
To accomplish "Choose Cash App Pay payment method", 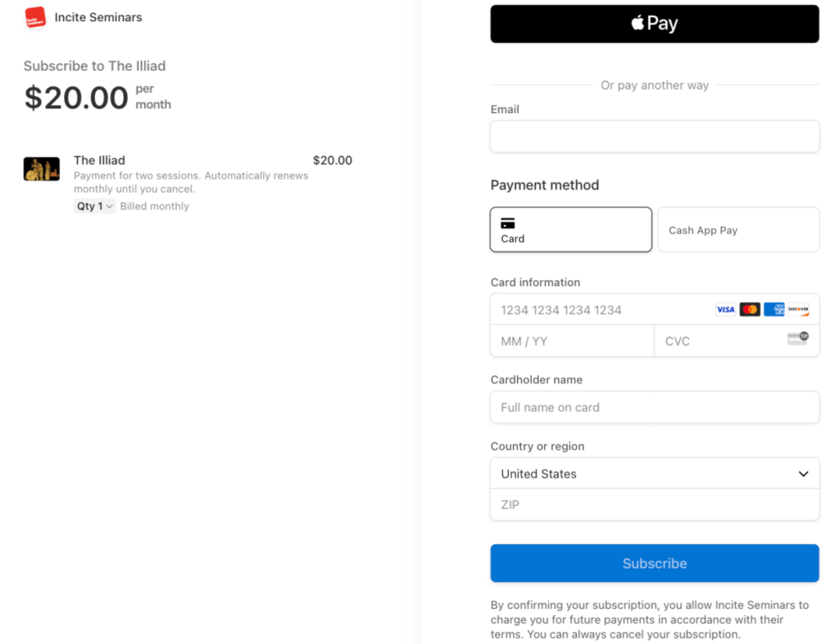I will tap(738, 229).
